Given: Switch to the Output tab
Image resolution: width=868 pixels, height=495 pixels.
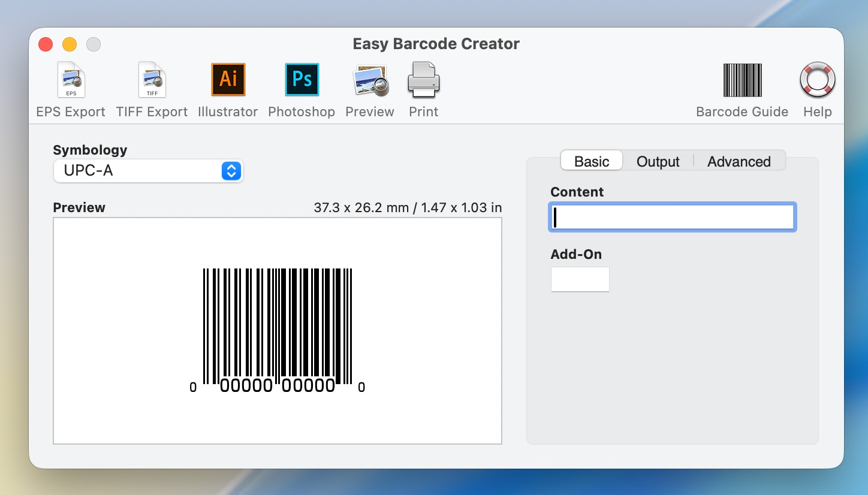Looking at the screenshot, I should click(658, 161).
